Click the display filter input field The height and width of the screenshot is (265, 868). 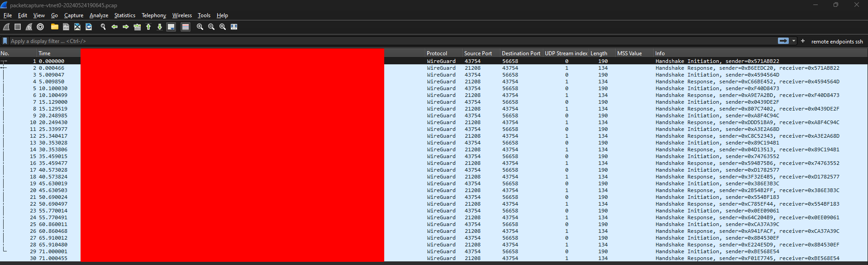(x=392, y=41)
